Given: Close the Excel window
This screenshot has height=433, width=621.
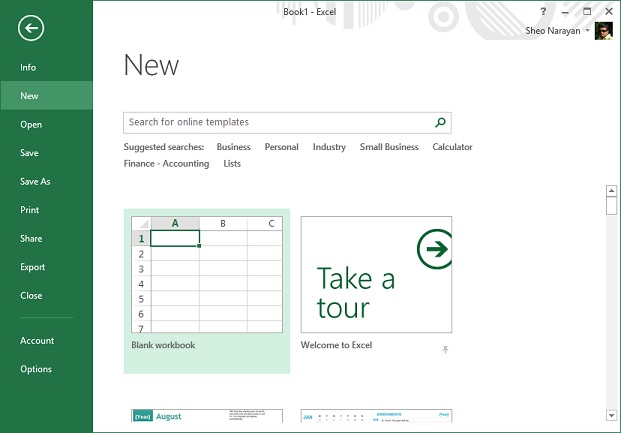Looking at the screenshot, I should coord(609,11).
